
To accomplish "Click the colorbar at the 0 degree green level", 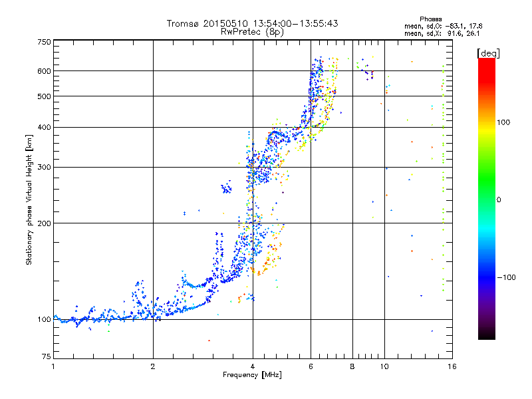I will (x=487, y=199).
